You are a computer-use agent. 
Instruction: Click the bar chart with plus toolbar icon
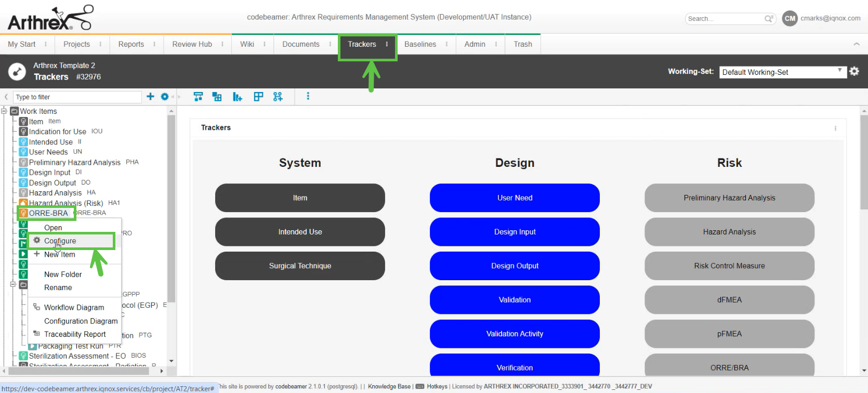point(238,97)
